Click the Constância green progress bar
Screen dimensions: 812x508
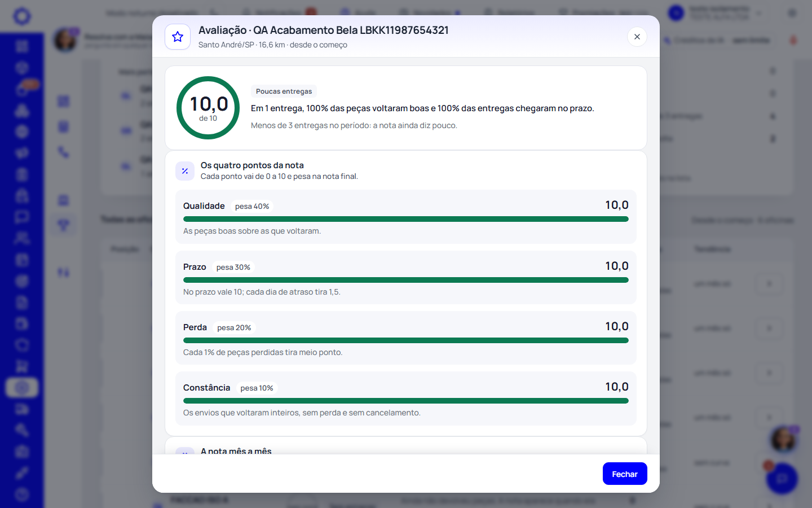click(406, 401)
